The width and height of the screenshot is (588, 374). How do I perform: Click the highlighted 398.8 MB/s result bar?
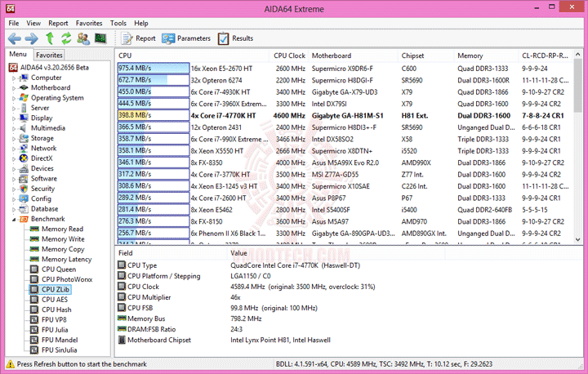(154, 115)
